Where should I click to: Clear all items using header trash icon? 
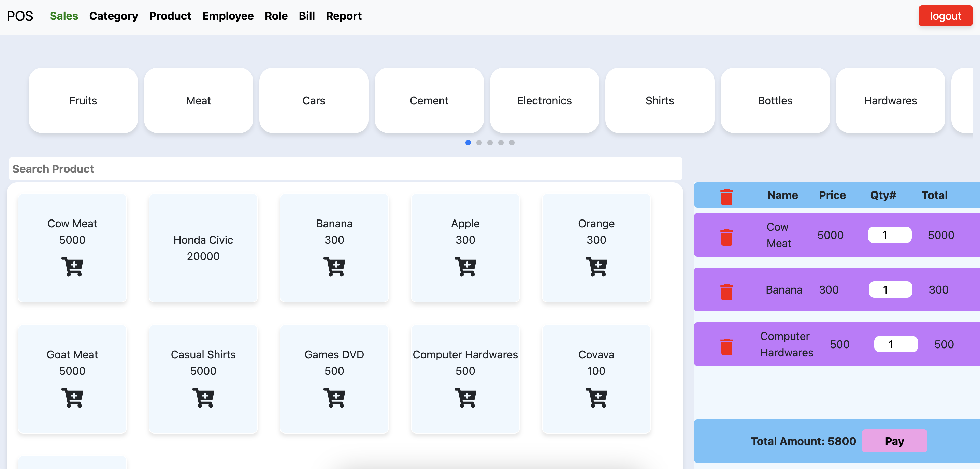(726, 197)
